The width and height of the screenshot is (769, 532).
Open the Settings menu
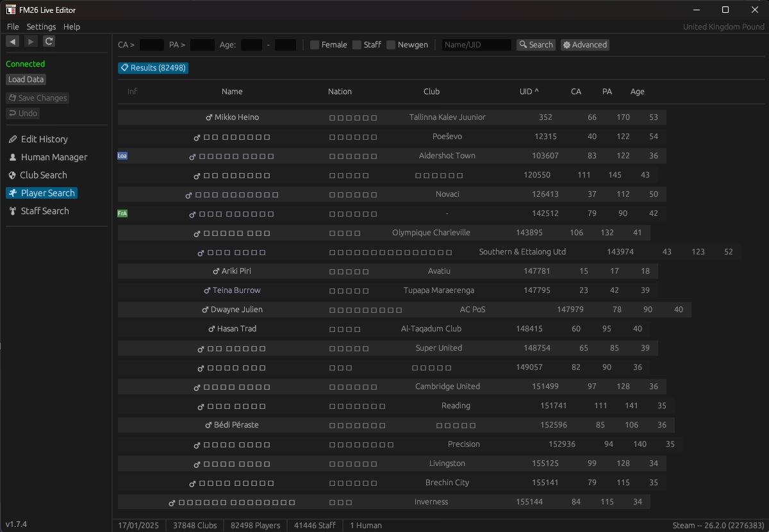[41, 27]
